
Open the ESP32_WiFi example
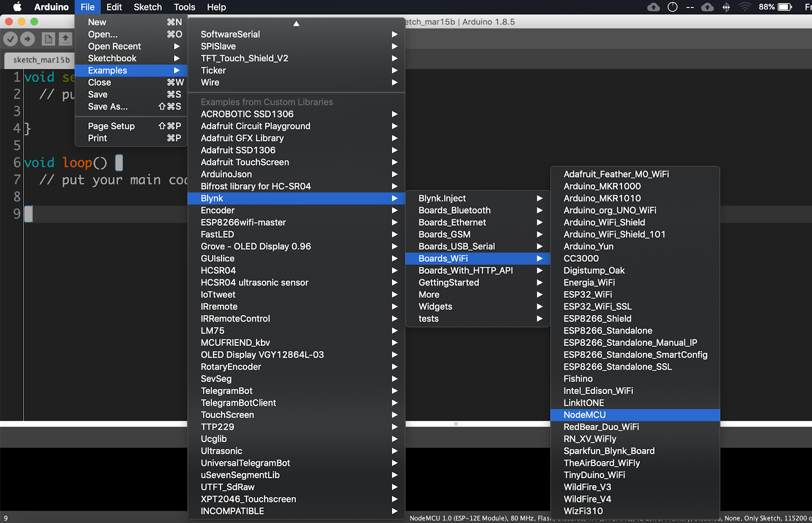click(635, 295)
